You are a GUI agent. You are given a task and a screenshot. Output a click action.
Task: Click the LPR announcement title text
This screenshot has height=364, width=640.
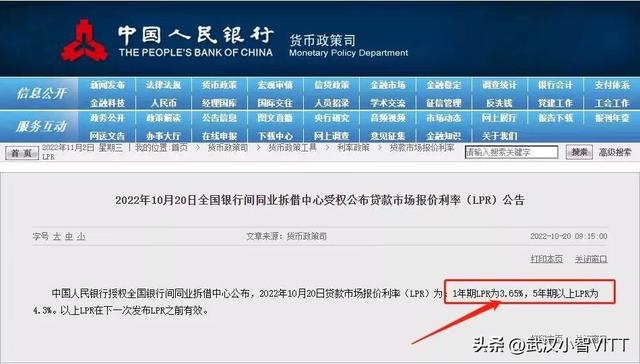click(320, 200)
